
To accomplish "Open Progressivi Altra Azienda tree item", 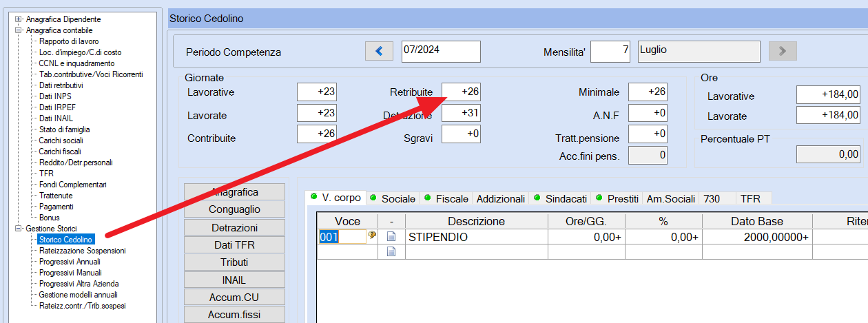I will 79,284.
